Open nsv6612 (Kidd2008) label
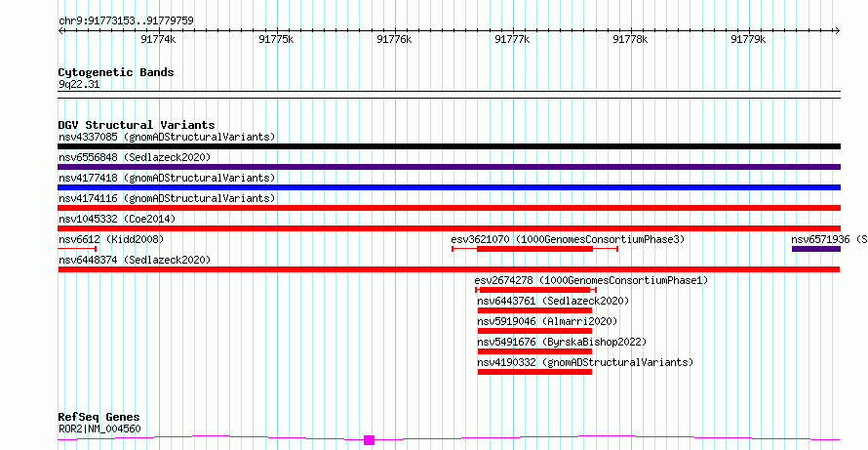Screen dimensions: 868x450 coord(111,239)
